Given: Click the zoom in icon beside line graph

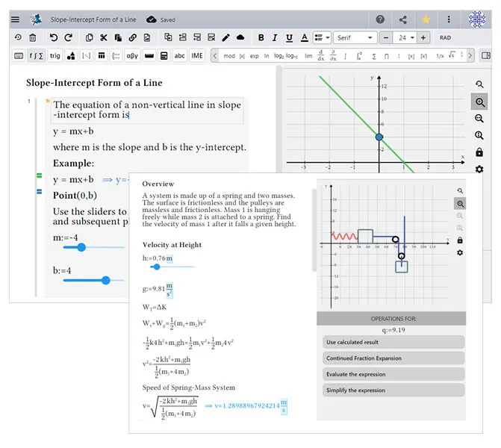Looking at the screenshot, I should tap(479, 102).
